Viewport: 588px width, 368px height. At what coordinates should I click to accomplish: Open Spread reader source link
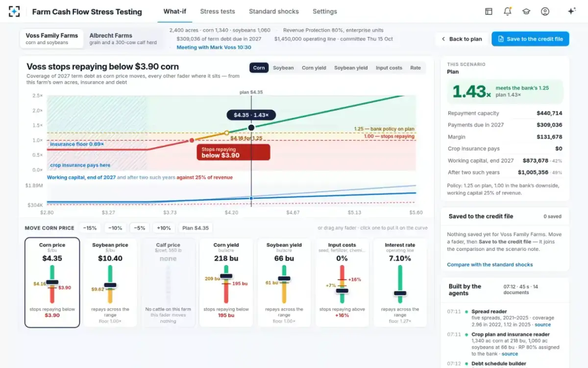542,324
